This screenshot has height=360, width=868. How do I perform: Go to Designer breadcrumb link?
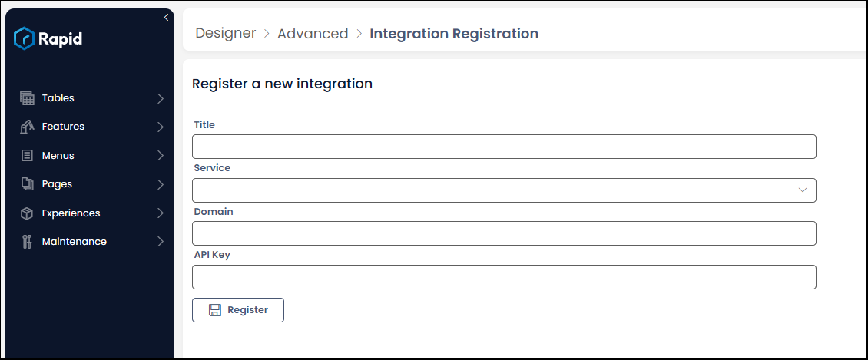tap(225, 34)
